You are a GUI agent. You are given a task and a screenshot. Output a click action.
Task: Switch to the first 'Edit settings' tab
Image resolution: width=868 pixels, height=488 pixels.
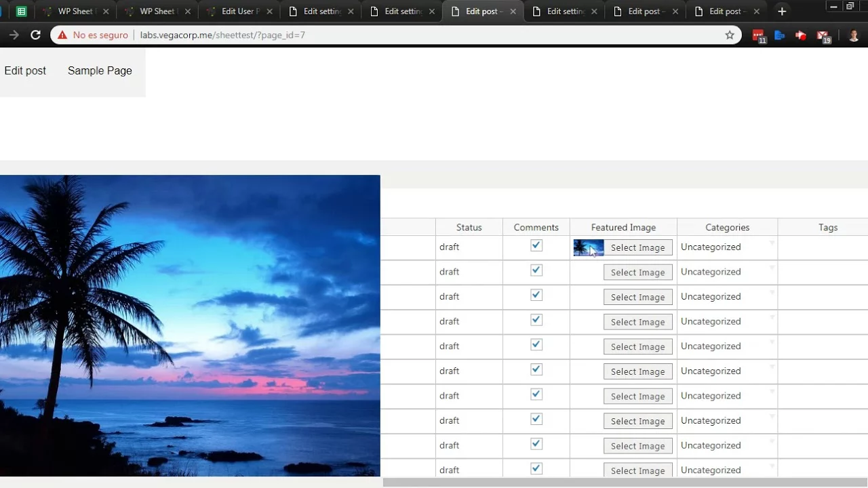(321, 12)
